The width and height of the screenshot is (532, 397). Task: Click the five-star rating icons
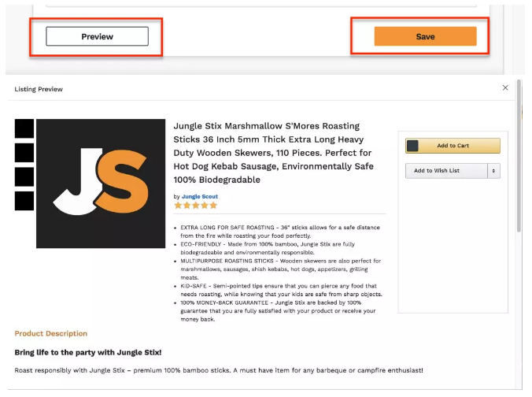(195, 205)
